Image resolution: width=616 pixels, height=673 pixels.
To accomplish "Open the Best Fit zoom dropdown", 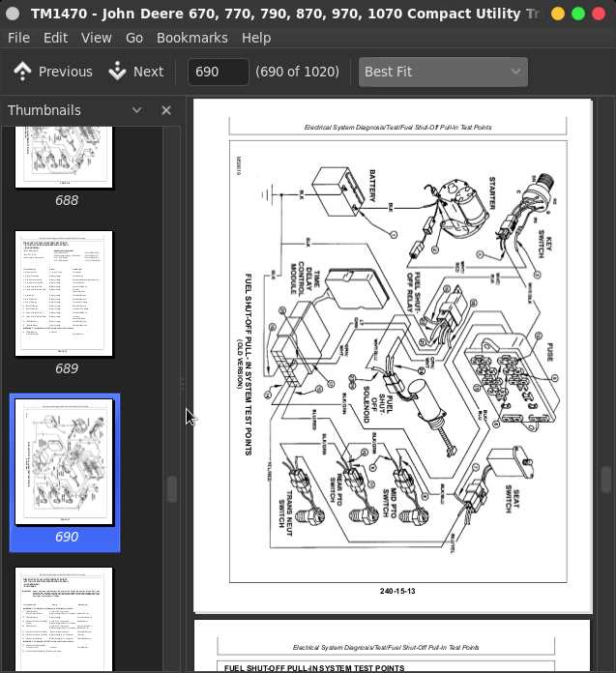I will (443, 72).
